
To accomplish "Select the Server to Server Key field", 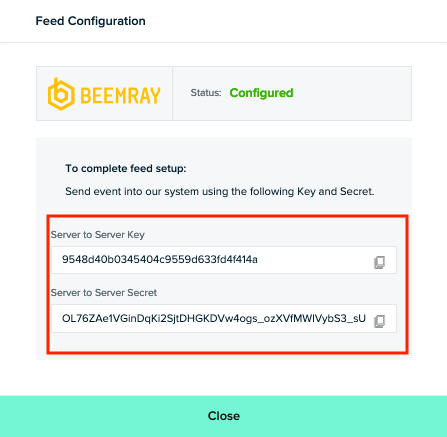I will [x=224, y=260].
